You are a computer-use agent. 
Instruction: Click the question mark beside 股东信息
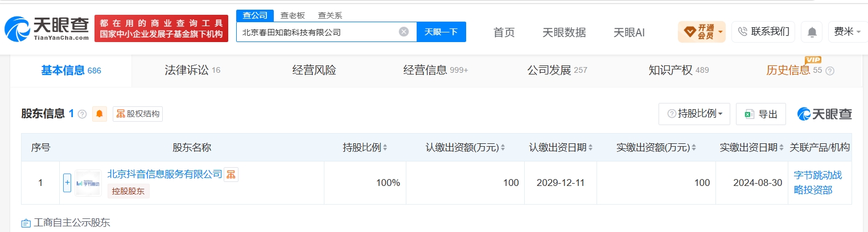(x=82, y=114)
